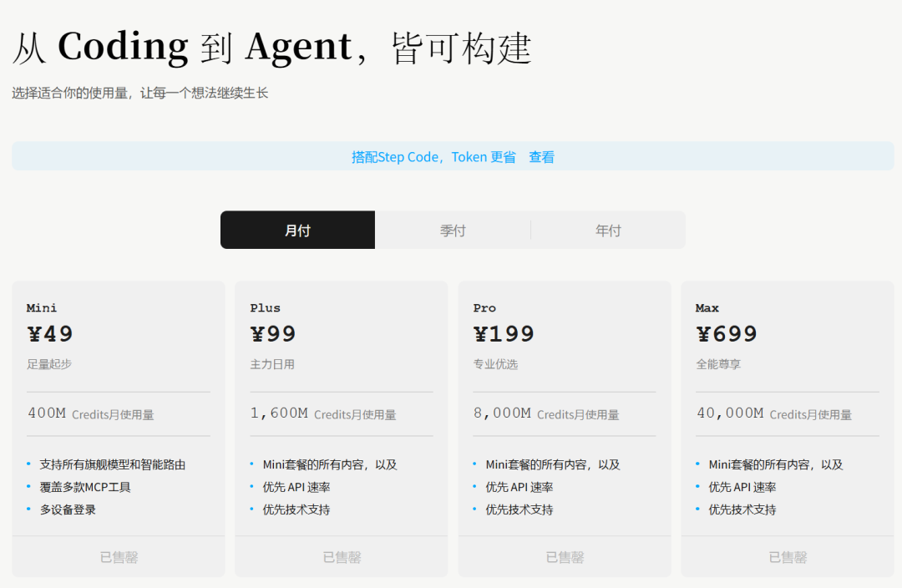
Task: Click the Plus plan title
Action: point(266,308)
